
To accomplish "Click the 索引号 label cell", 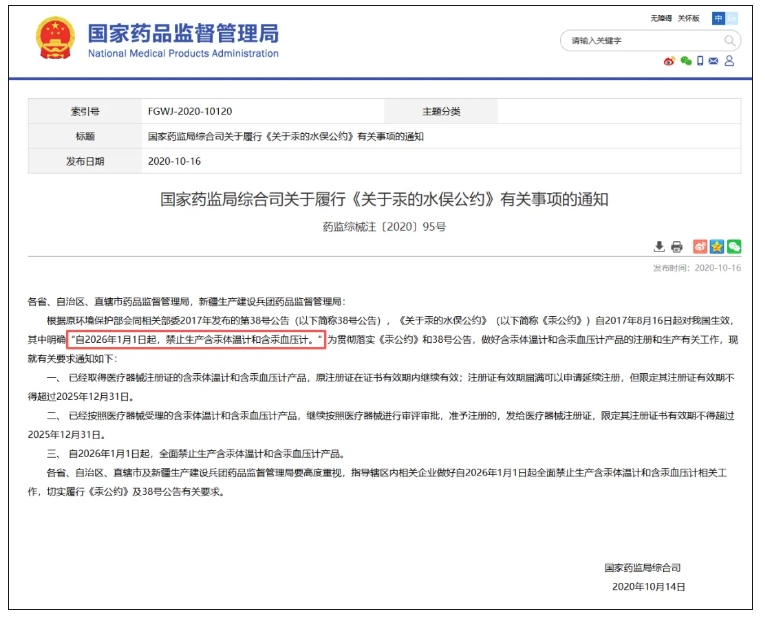I will pyautogui.click(x=85, y=111).
